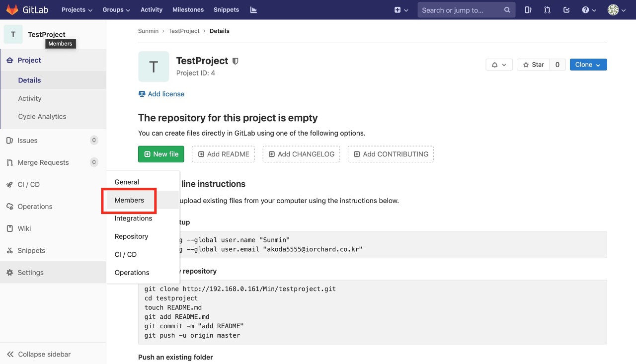This screenshot has height=364, width=636.
Task: Click the sidebar Snippets scissors icon
Action: tap(9, 250)
